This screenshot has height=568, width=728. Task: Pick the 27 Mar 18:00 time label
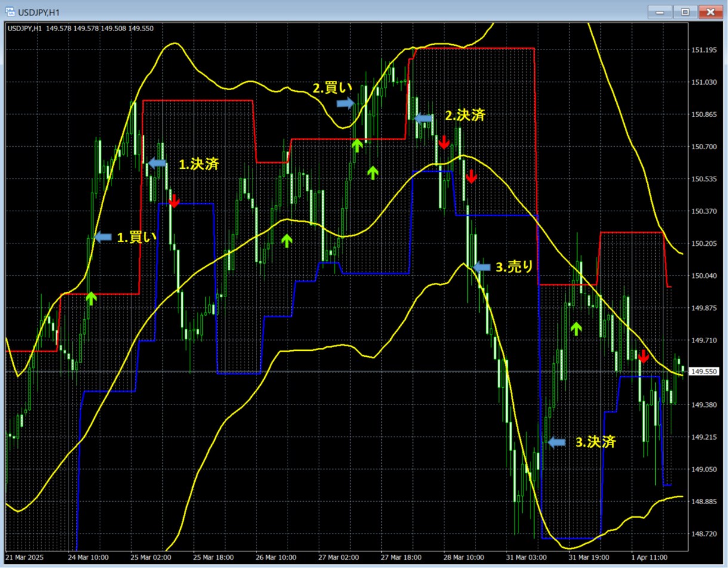(x=401, y=557)
